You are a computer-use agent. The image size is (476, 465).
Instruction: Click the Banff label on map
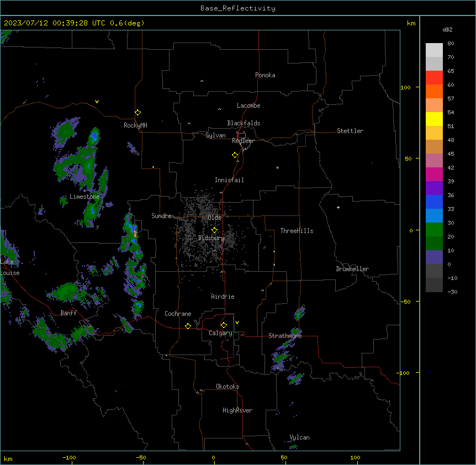pos(68,313)
